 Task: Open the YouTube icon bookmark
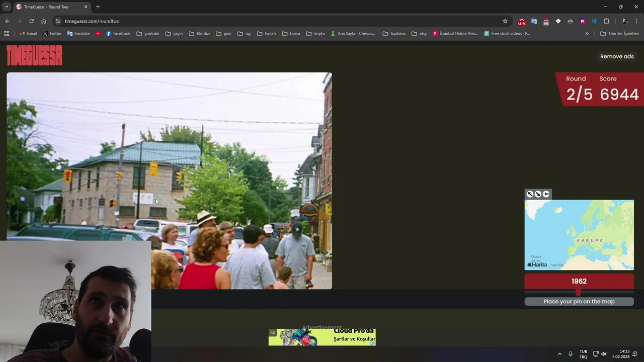[98, 34]
